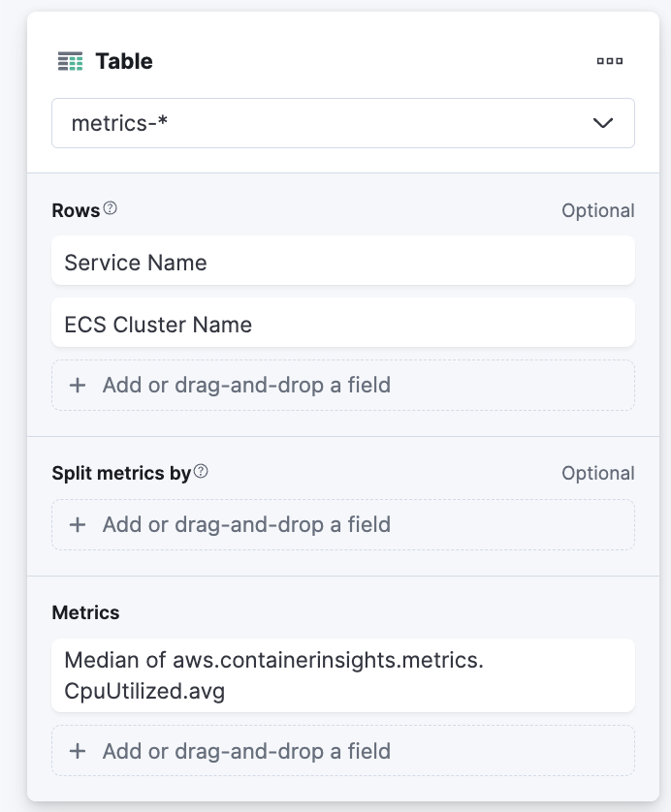Edit the ECS Cluster Name row dimension
Viewport: 671px width, 812px height.
coord(342,324)
